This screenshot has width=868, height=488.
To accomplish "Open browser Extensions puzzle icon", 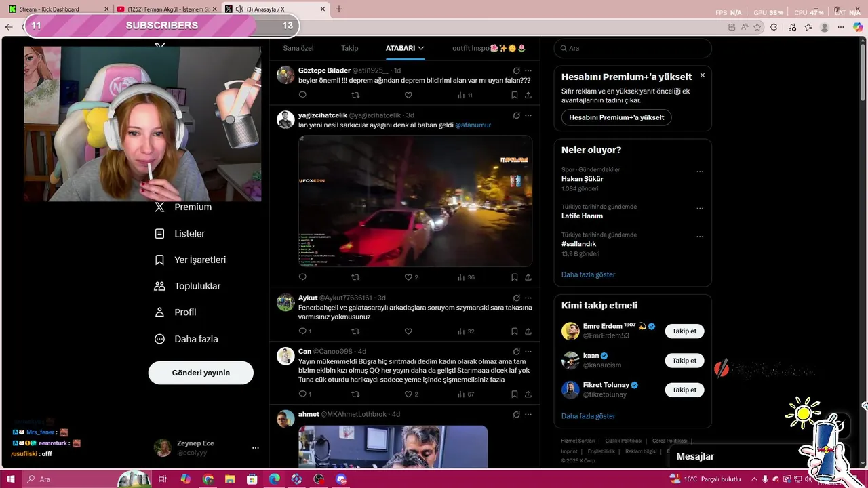I will pos(773,27).
